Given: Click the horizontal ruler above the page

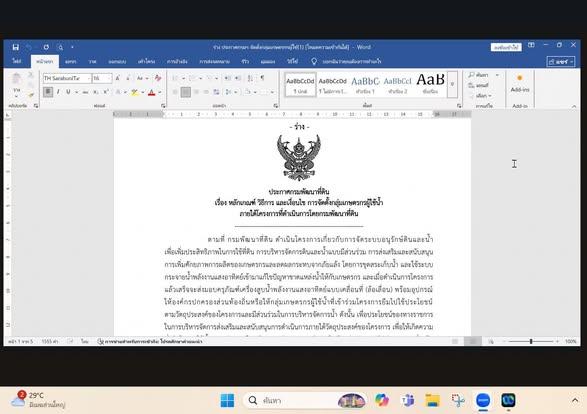Looking at the screenshot, I should point(292,114).
